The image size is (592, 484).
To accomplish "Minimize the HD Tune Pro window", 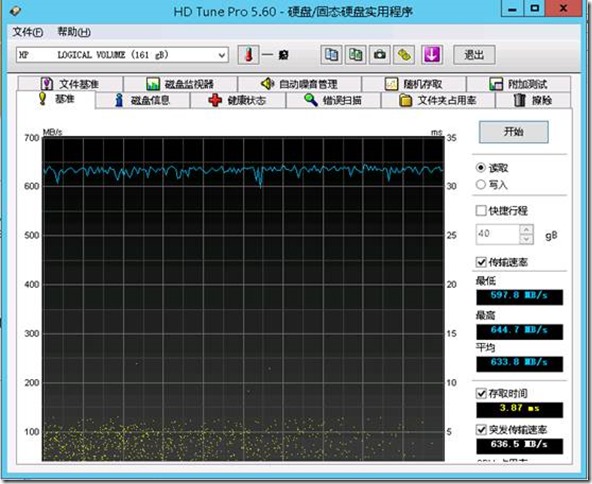I will pyautogui.click(x=512, y=9).
